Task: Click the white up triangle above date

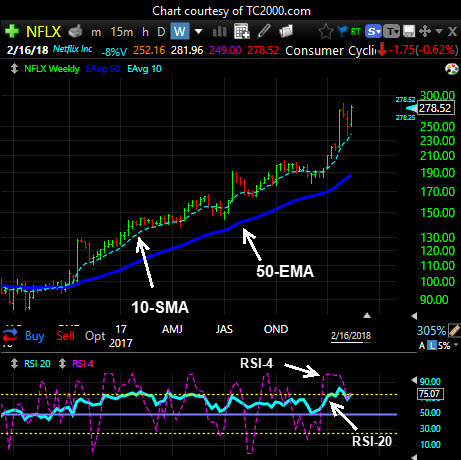Action: (x=367, y=315)
